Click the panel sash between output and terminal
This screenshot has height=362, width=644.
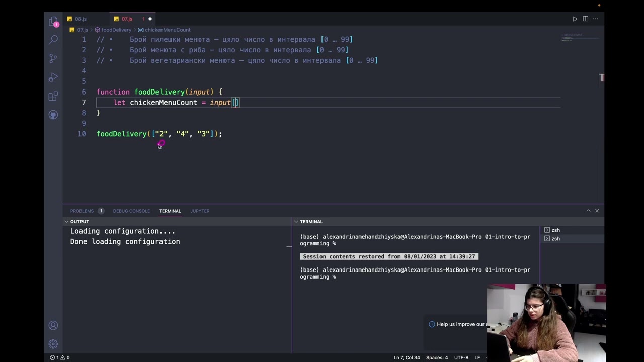(292, 287)
